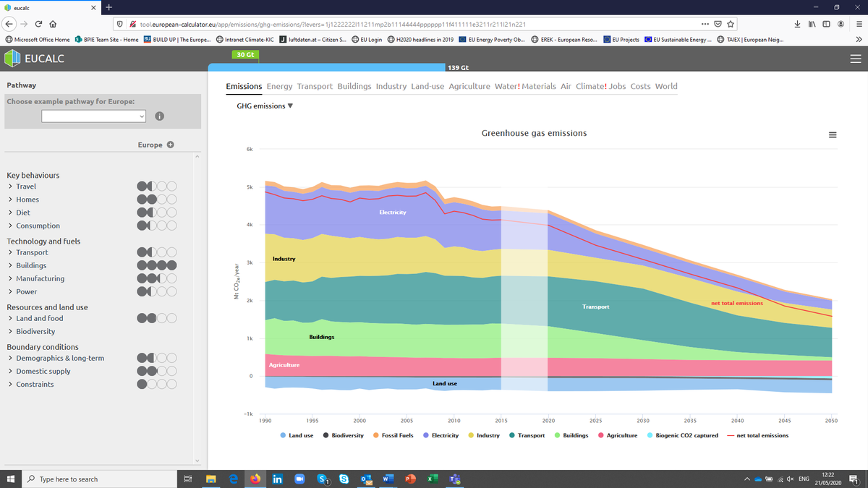Open the Materials tab

(x=539, y=86)
